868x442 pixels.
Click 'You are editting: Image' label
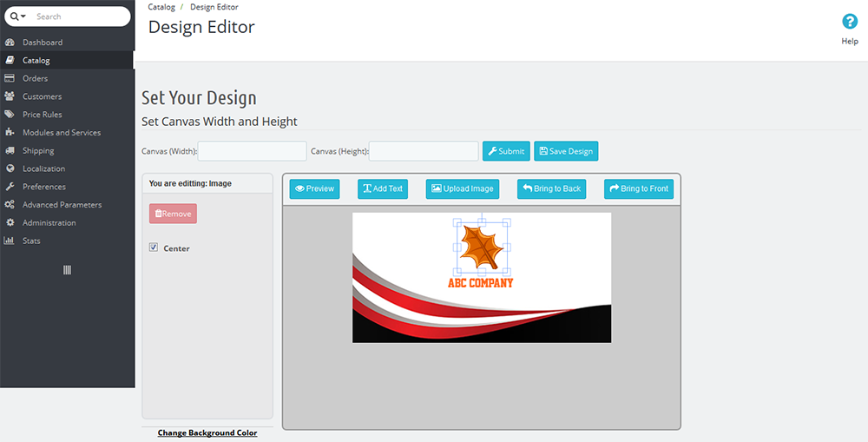coord(190,183)
